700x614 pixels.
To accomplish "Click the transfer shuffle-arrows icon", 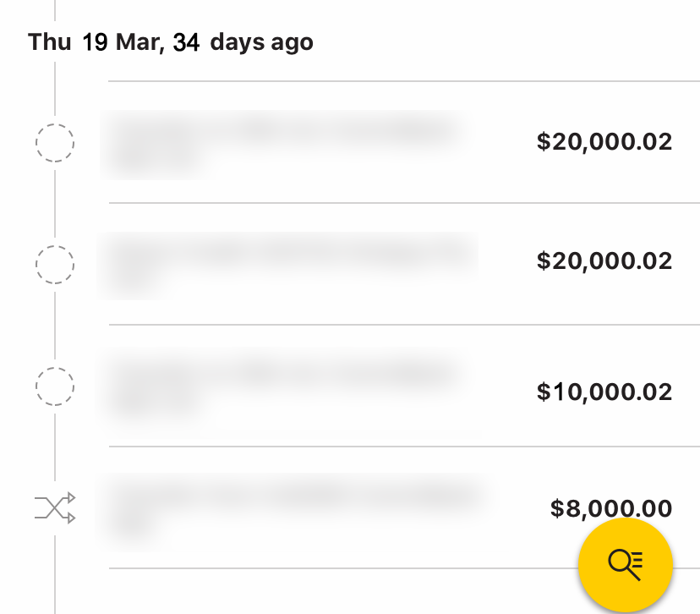I will pyautogui.click(x=55, y=507).
